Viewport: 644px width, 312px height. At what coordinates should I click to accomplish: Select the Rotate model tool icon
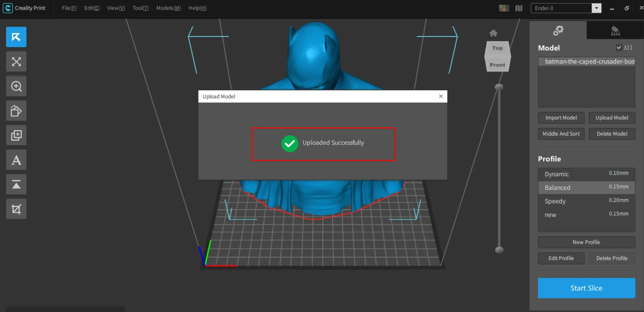click(x=16, y=111)
